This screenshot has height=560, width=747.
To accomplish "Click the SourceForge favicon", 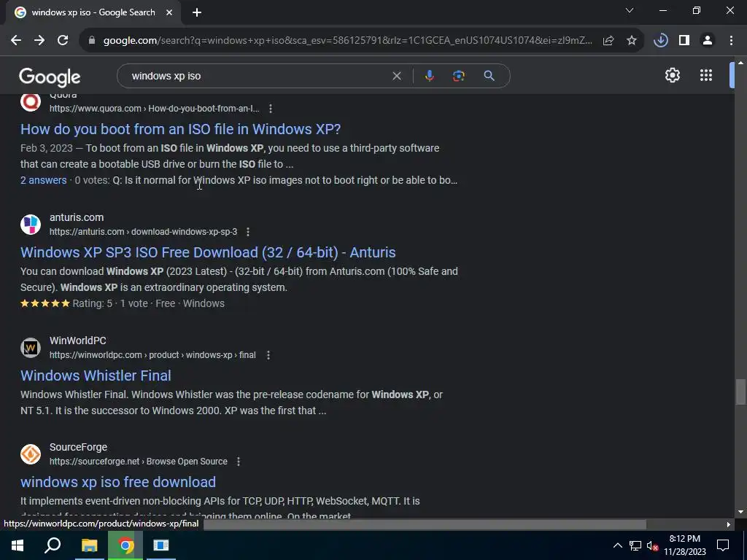I will [31, 454].
